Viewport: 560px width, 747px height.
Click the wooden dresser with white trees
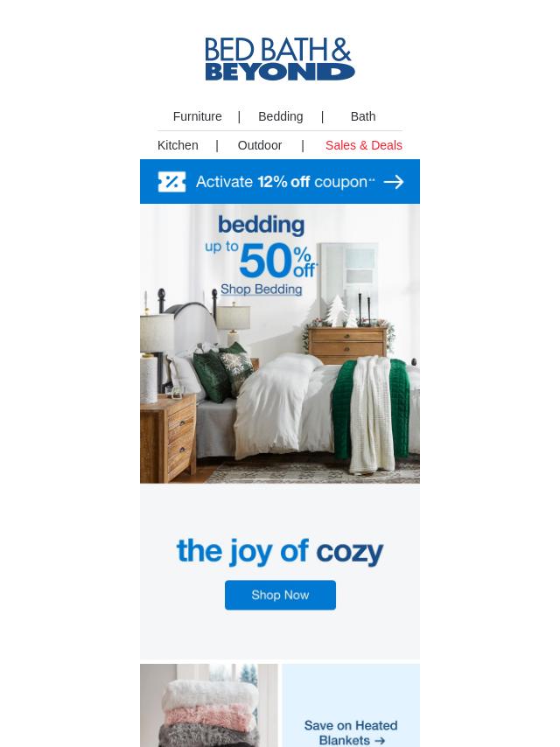click(x=347, y=344)
